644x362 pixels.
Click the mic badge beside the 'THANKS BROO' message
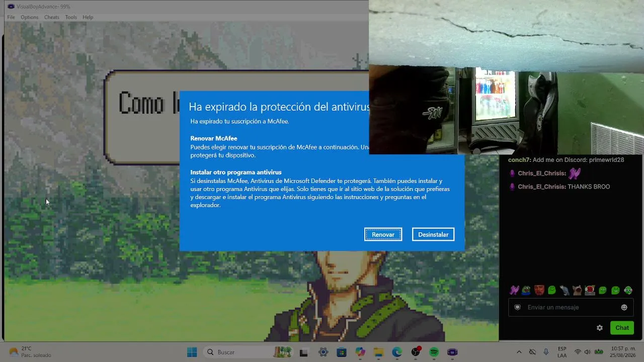coord(512,187)
